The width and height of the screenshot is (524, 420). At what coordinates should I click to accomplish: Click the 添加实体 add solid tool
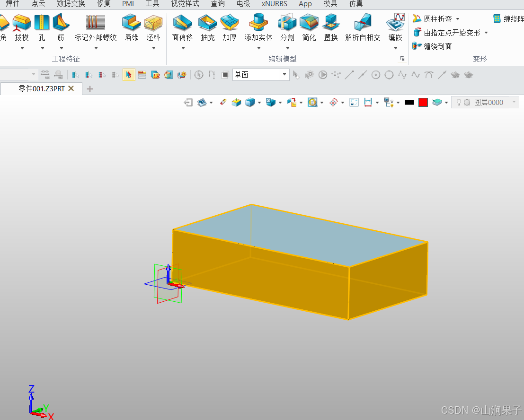click(258, 28)
